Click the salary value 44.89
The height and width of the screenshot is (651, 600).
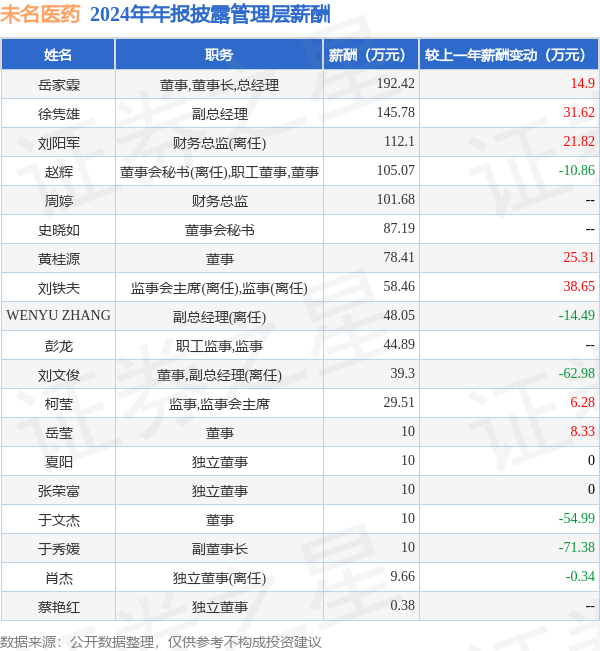click(399, 344)
